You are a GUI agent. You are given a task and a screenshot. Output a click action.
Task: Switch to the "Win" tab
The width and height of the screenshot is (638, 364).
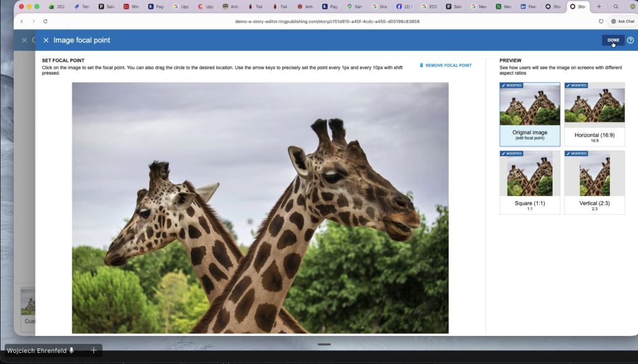pyautogui.click(x=131, y=6)
